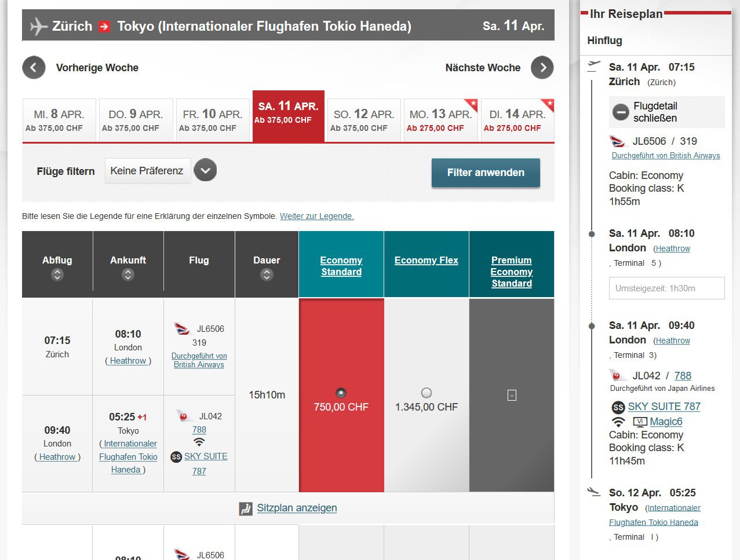
Task: Click British Airways logo in Reiseplan
Action: [x=617, y=141]
